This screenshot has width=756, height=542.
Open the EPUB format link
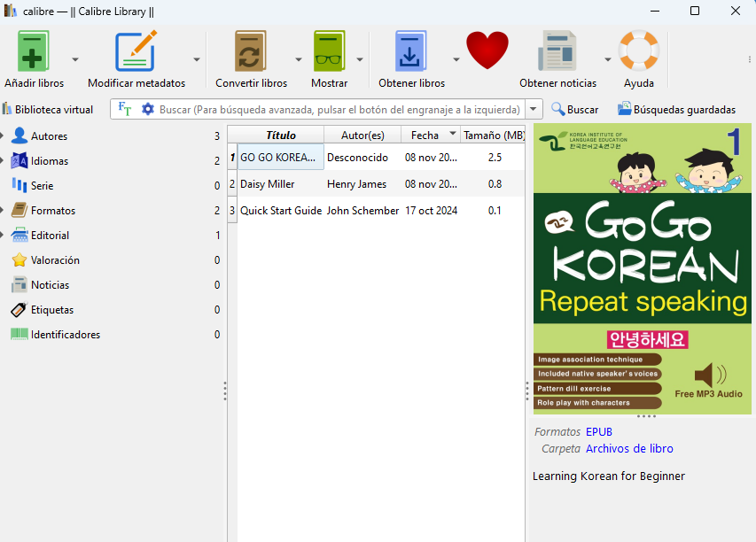(x=599, y=431)
